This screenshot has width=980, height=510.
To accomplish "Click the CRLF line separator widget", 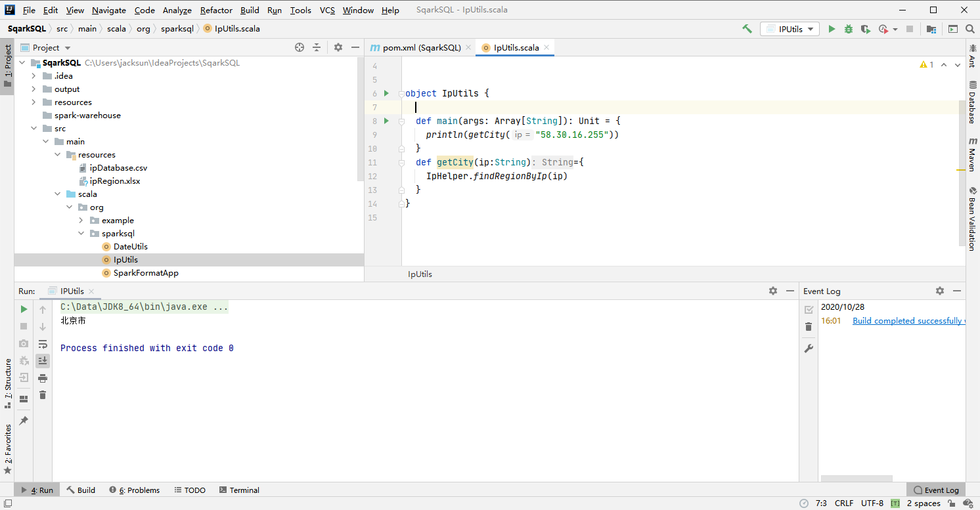I will pyautogui.click(x=844, y=503).
